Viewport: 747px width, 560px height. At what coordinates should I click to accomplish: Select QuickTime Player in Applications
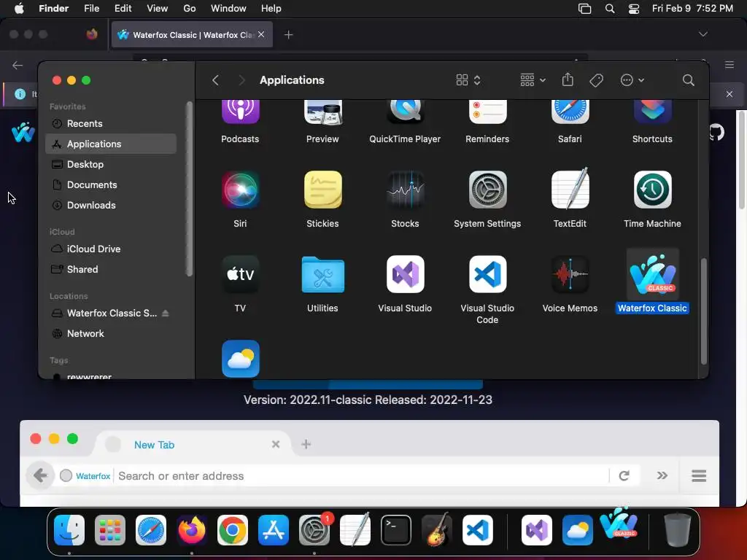(405, 112)
